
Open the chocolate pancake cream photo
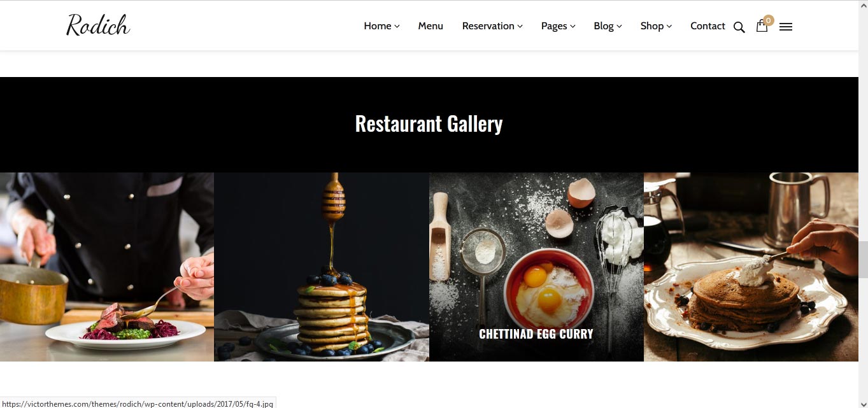751,267
